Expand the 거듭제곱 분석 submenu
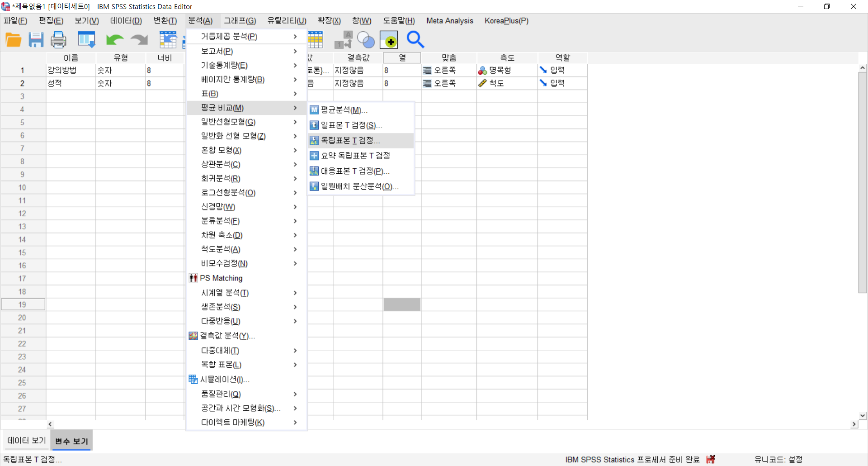 247,37
